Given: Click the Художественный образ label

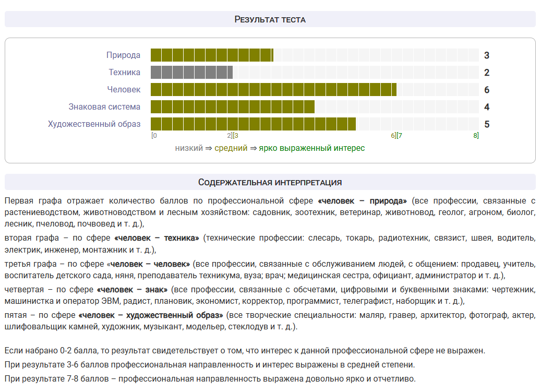Looking at the screenshot, I should pos(94,124).
